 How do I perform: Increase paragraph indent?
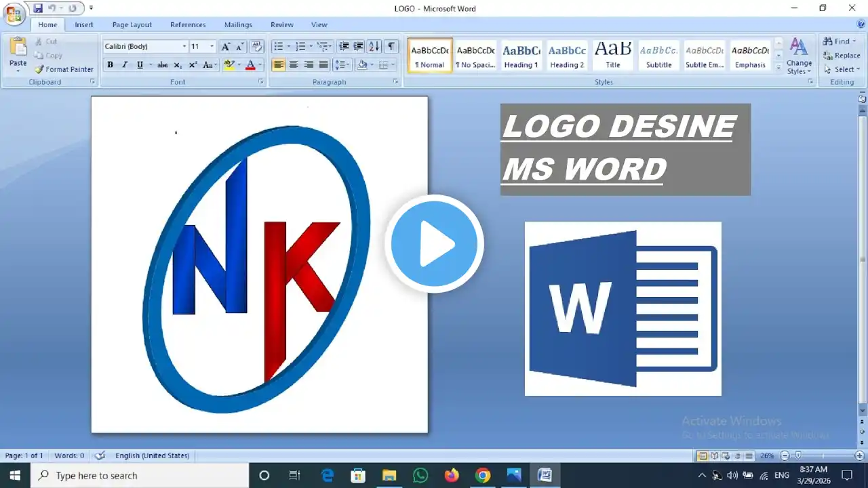(359, 47)
